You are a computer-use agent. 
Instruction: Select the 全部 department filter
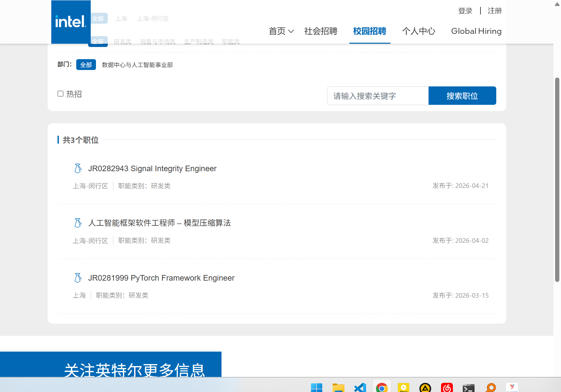point(86,65)
